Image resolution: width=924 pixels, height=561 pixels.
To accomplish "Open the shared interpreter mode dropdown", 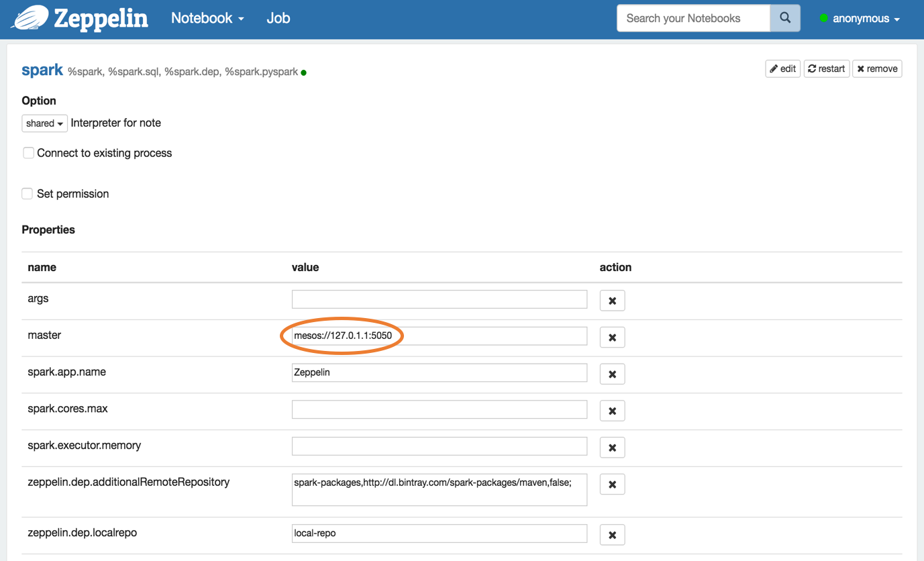I will (44, 123).
